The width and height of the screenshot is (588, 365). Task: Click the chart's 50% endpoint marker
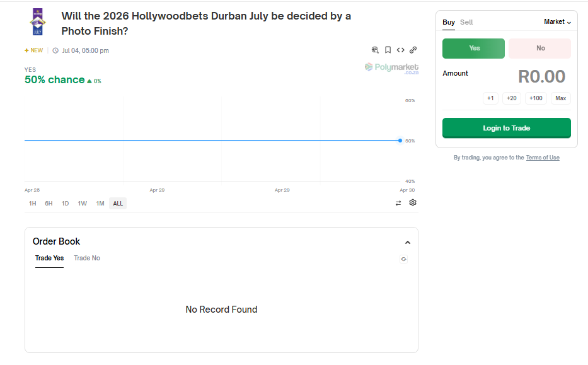400,141
